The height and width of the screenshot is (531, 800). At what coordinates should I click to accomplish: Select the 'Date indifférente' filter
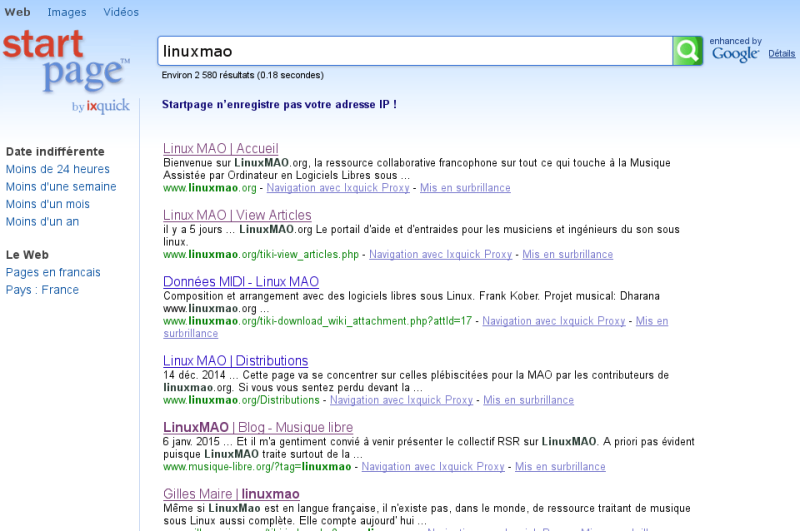coord(55,151)
